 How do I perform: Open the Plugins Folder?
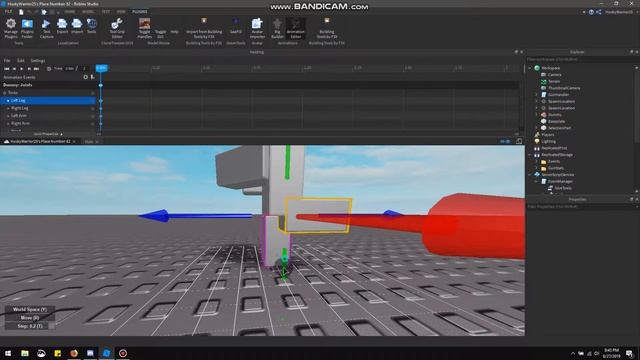pos(27,28)
